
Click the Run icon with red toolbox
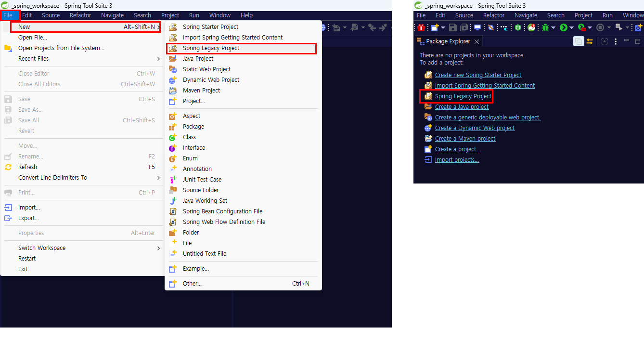pyautogui.click(x=581, y=27)
